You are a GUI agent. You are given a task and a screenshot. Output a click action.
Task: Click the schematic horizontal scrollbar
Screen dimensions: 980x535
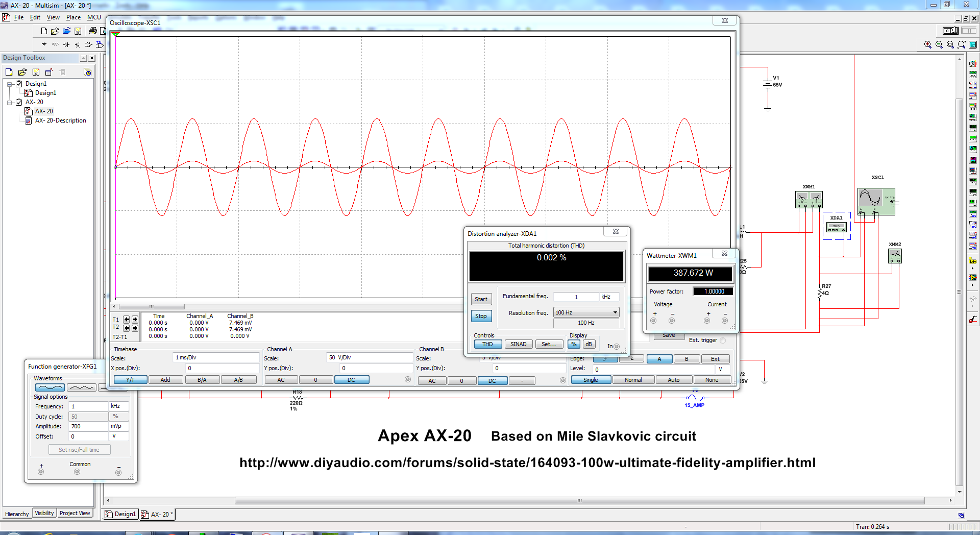[579, 501]
